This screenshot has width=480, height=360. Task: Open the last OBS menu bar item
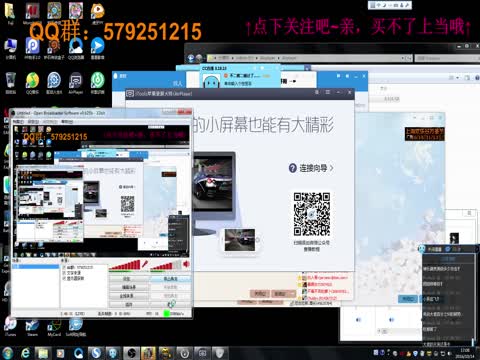(x=67, y=122)
